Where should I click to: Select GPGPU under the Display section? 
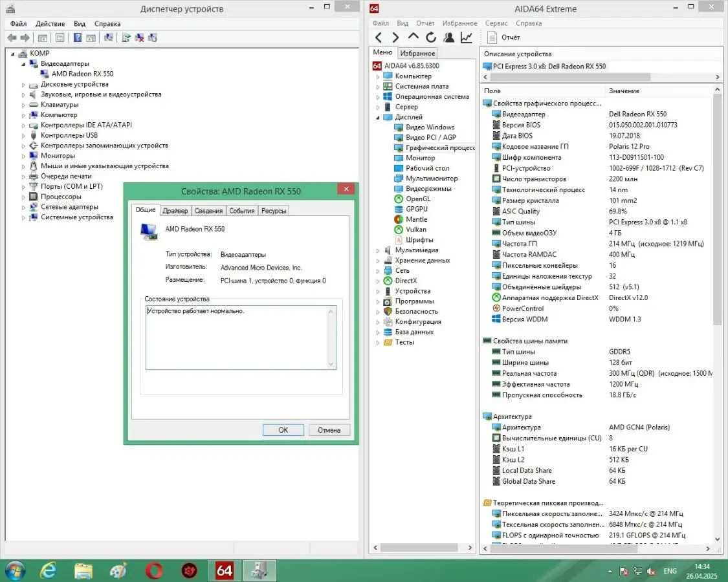click(416, 209)
